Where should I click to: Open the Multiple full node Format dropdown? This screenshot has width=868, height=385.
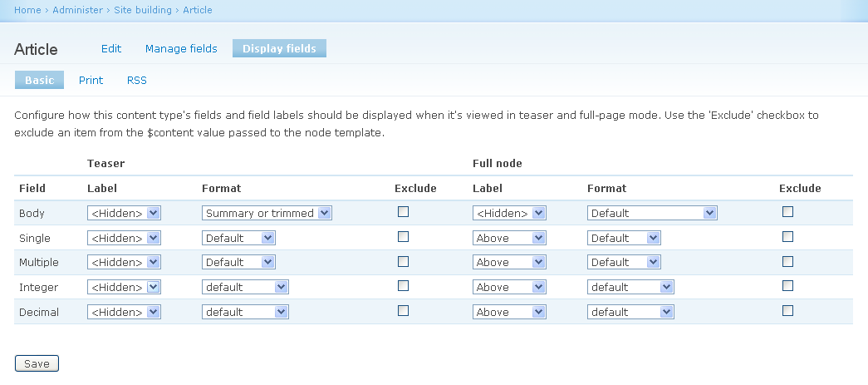624,262
